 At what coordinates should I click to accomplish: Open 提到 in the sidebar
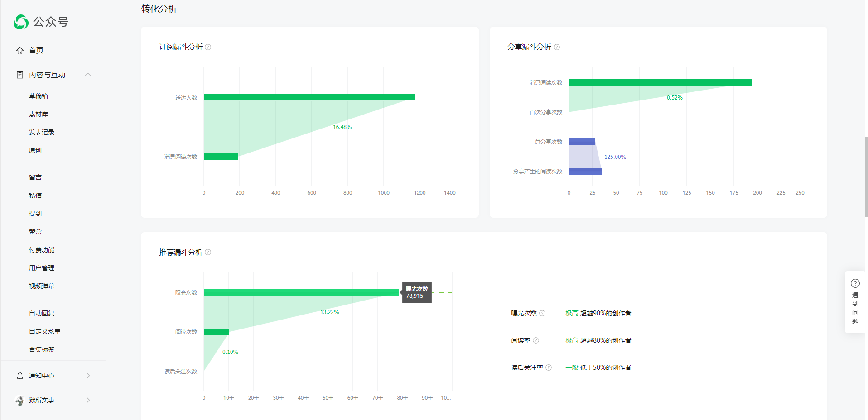(35, 214)
